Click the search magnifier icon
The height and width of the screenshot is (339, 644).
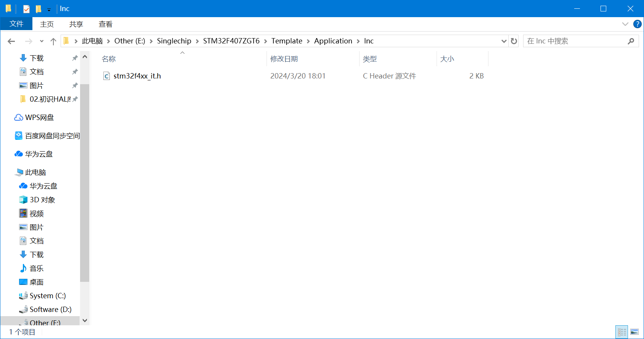(x=631, y=41)
